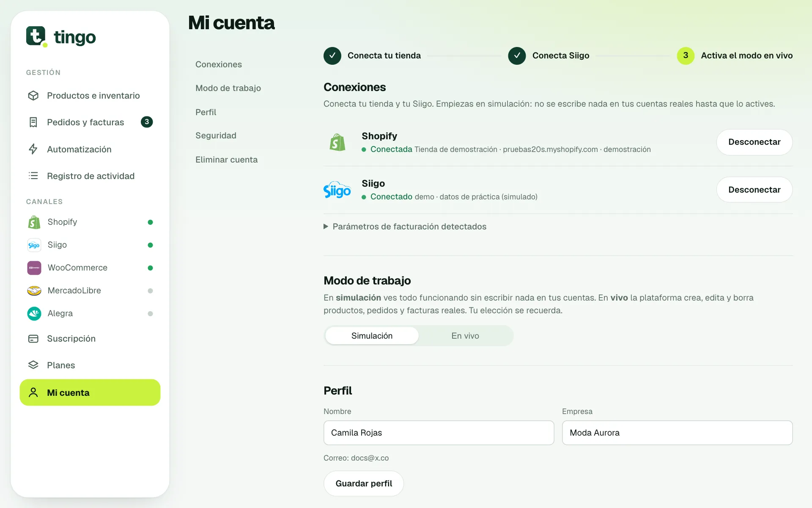The image size is (812, 508).
Task: Click the WooCommerce channel icon
Action: coord(34,268)
